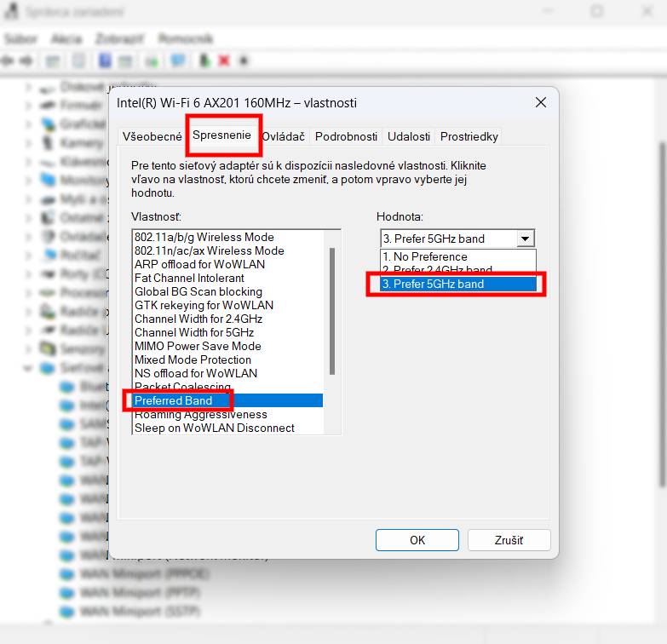Click the Senzory category icon in device tree
The height and width of the screenshot is (644, 667).
[x=48, y=348]
